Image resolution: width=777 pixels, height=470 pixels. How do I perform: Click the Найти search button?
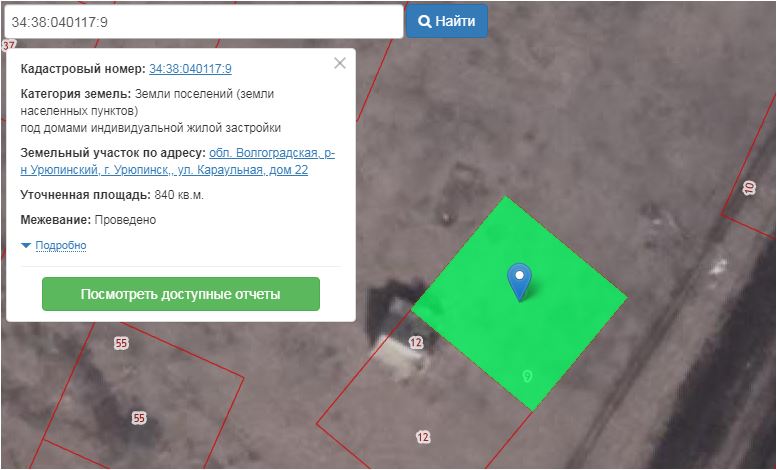[x=446, y=21]
